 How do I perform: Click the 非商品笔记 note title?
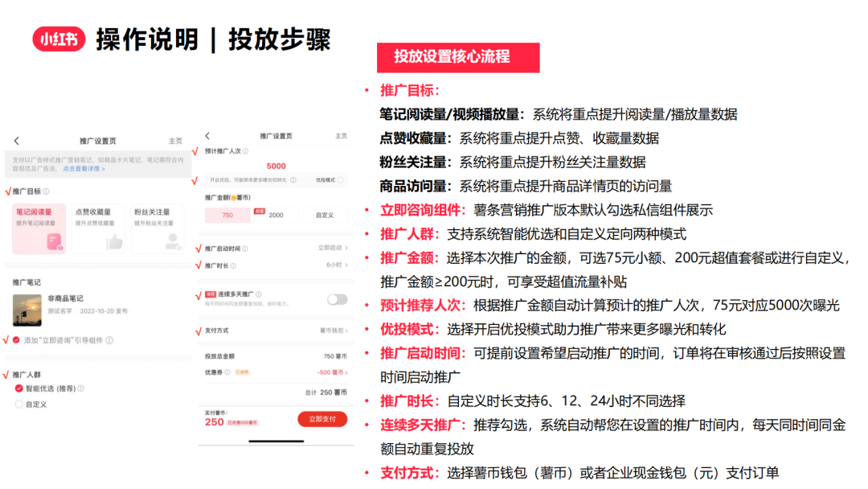[x=65, y=298]
